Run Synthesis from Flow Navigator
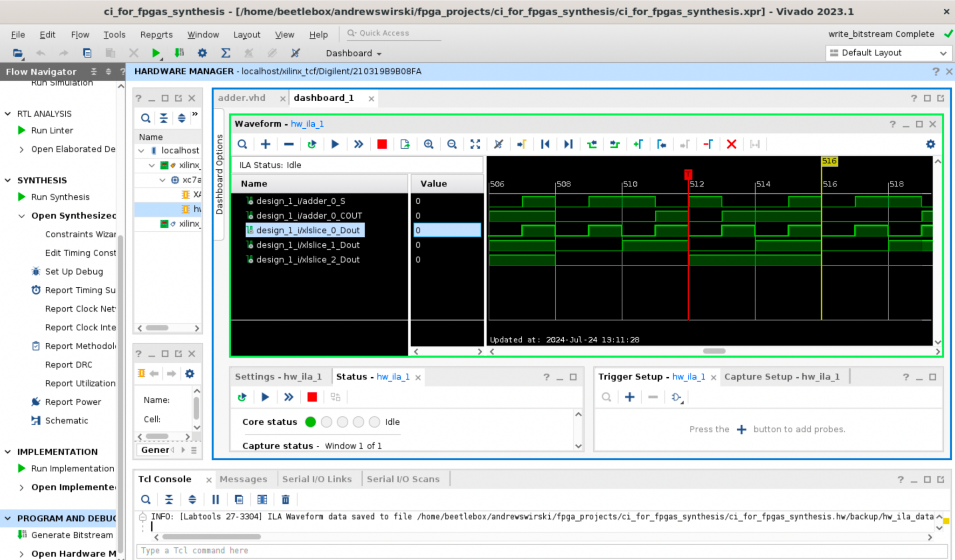 click(x=60, y=197)
